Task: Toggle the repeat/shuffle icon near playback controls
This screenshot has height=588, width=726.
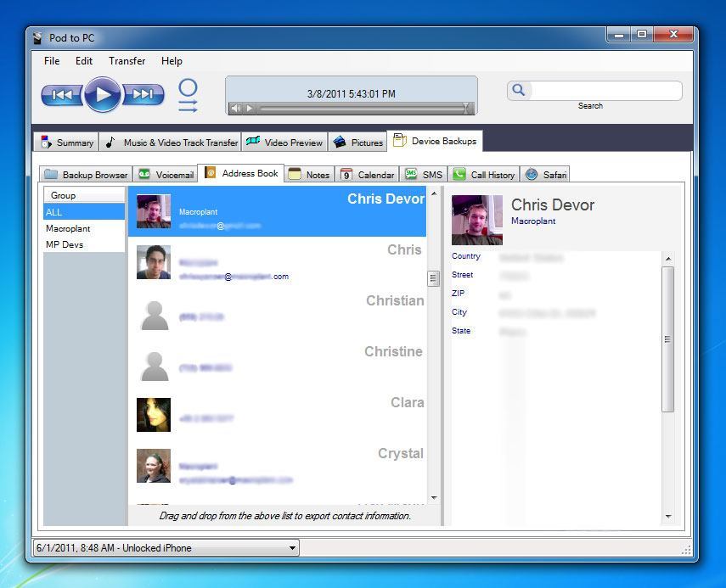Action: pyautogui.click(x=188, y=96)
